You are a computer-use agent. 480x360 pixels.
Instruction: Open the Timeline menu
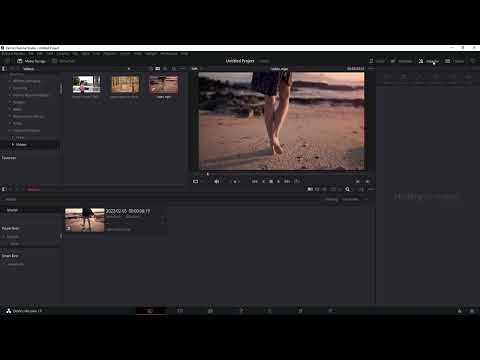[62, 53]
